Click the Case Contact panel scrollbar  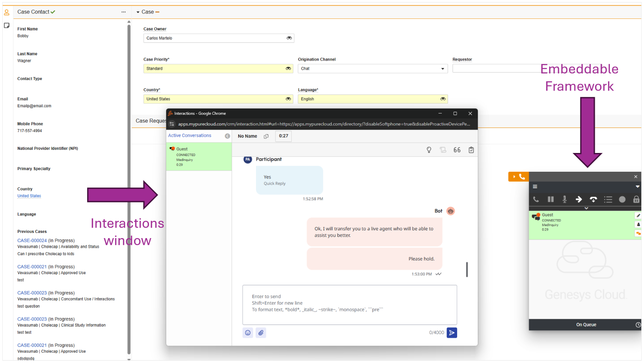click(x=129, y=190)
